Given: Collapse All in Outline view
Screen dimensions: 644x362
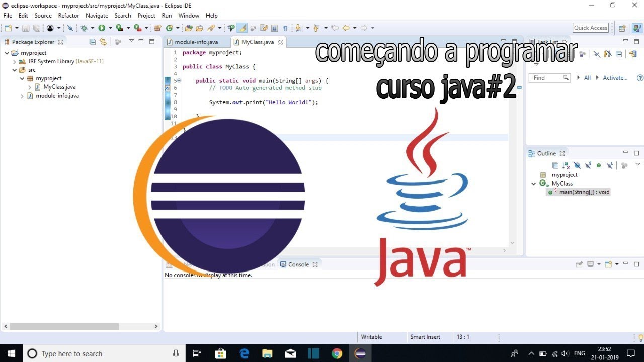Looking at the screenshot, I should coord(555,166).
